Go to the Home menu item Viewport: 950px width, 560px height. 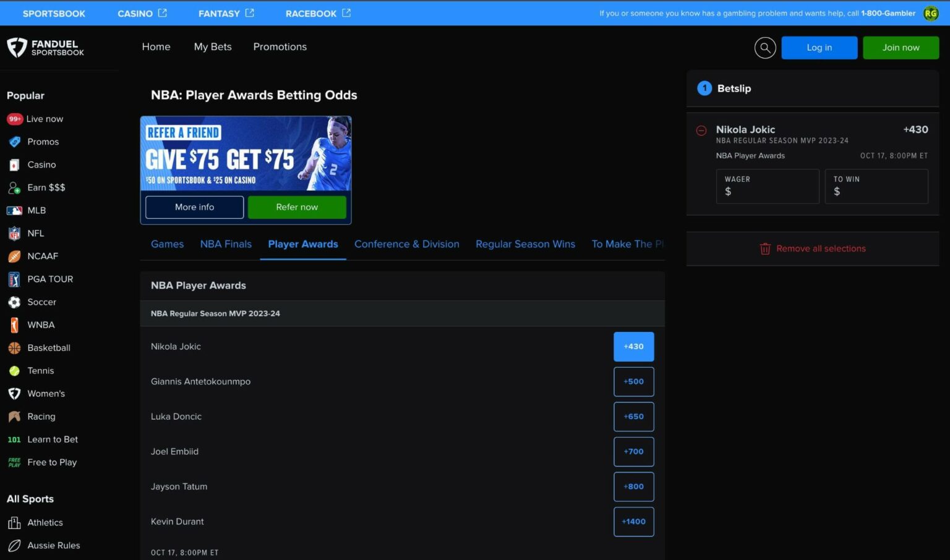pyautogui.click(x=156, y=47)
